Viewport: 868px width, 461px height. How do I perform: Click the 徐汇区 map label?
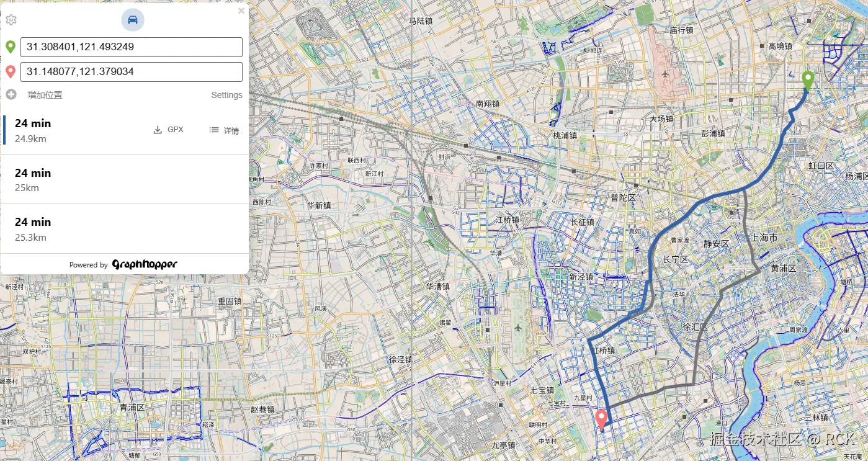695,326
